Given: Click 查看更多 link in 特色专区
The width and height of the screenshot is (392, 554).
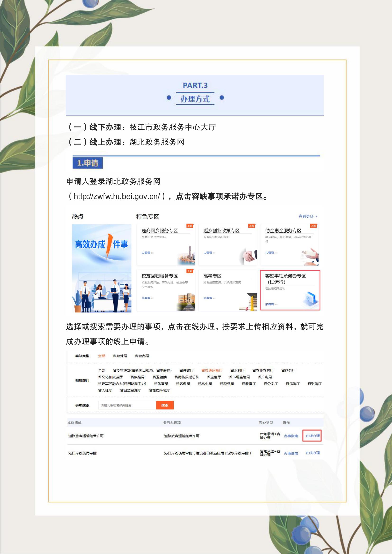Looking at the screenshot, I should click(308, 216).
